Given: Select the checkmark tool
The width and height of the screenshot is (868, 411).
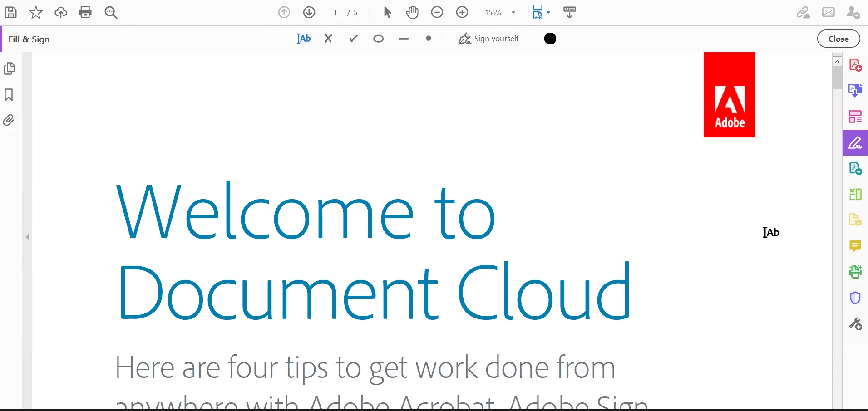Looking at the screenshot, I should 354,39.
